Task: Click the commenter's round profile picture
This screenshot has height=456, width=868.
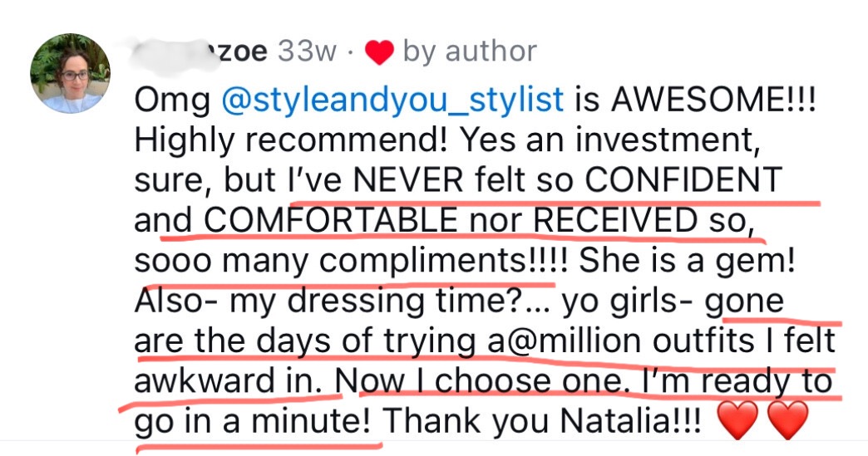Action: click(71, 73)
